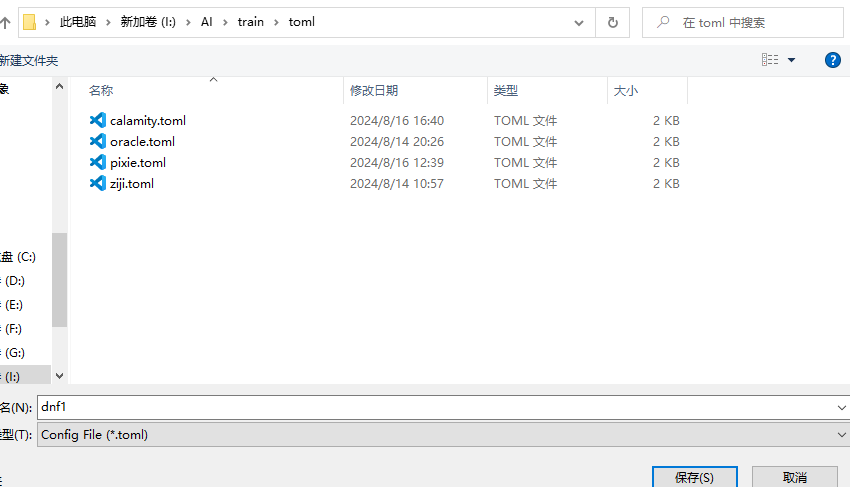Click the train breadcrumb in the path
The height and width of the screenshot is (487, 850).
pyautogui.click(x=251, y=22)
